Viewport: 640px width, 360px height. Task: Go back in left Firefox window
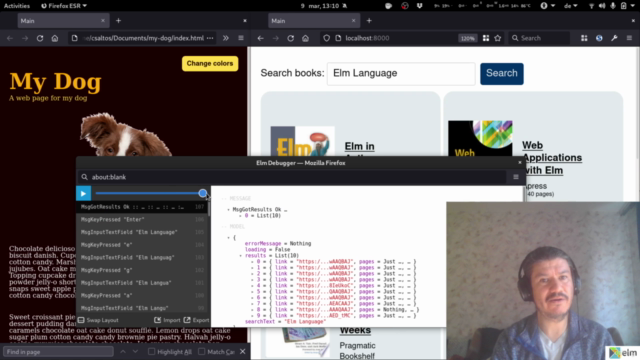coord(10,38)
